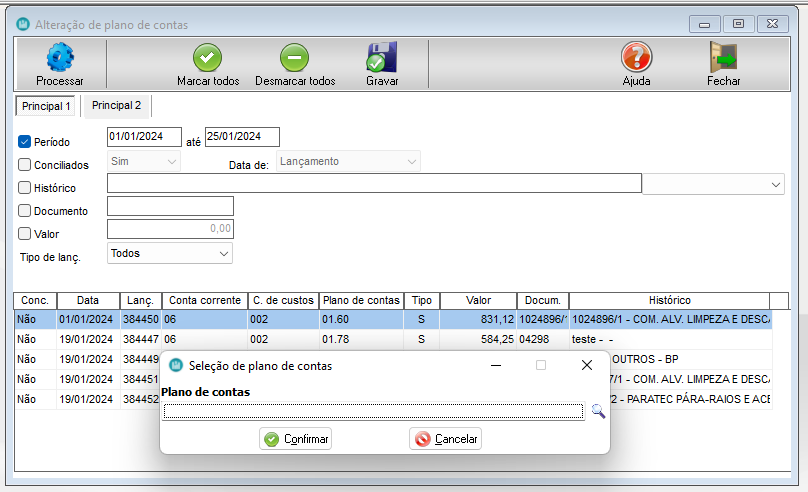Enable the Valor checkbox
This screenshot has height=492, width=808.
click(x=25, y=234)
